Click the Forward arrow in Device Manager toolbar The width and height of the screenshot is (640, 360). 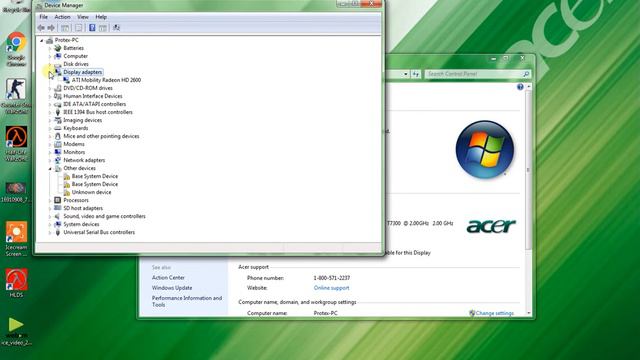(x=51, y=28)
